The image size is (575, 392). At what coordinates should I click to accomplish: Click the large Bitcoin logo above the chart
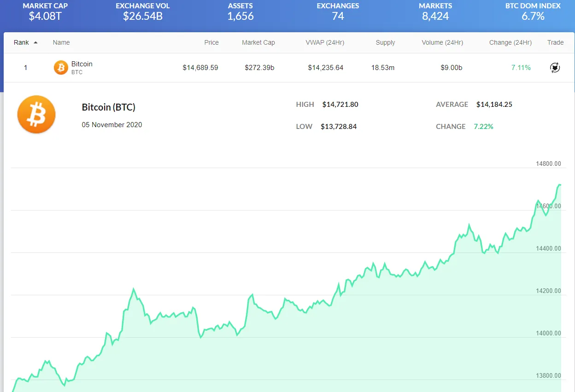point(36,115)
